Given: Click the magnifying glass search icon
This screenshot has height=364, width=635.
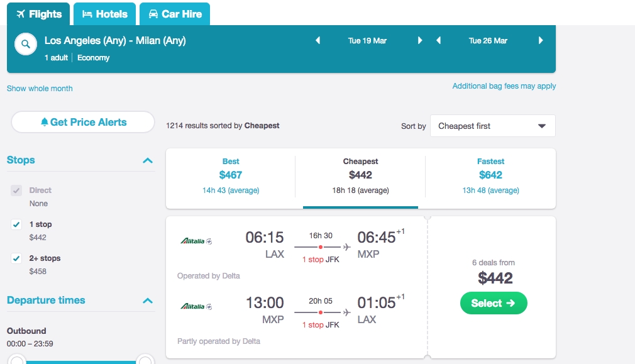Looking at the screenshot, I should [26, 44].
